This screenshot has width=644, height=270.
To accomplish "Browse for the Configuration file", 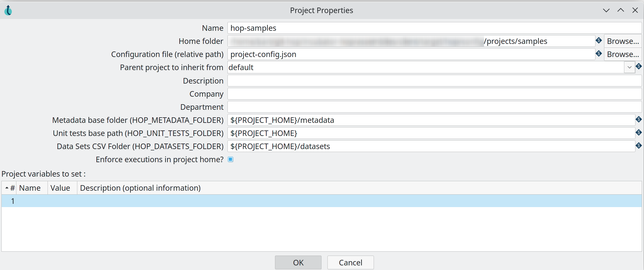I will [x=622, y=54].
